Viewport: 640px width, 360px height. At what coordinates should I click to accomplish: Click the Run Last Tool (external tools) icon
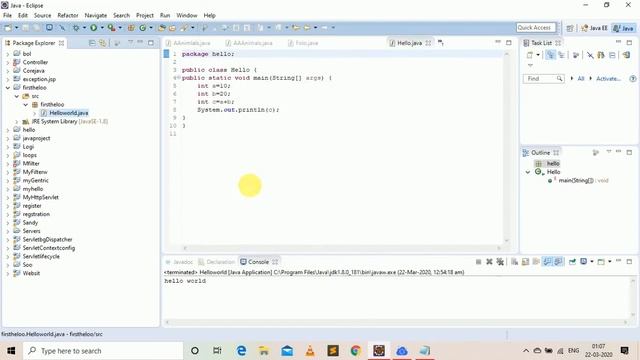point(111,28)
